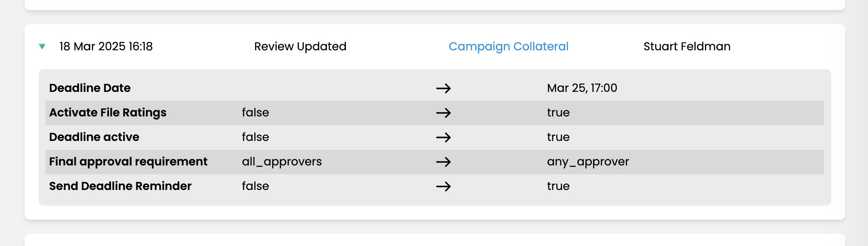Click the Deadline Date row arrow

coord(443,88)
